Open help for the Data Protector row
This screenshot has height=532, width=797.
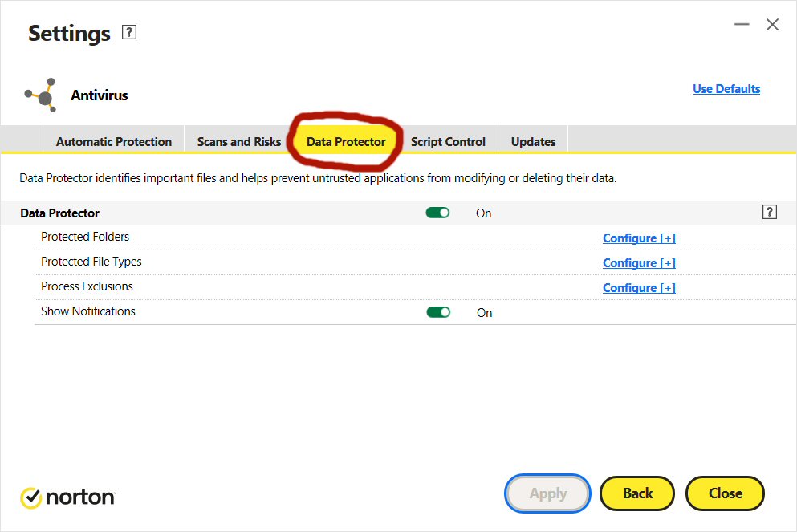click(x=770, y=212)
